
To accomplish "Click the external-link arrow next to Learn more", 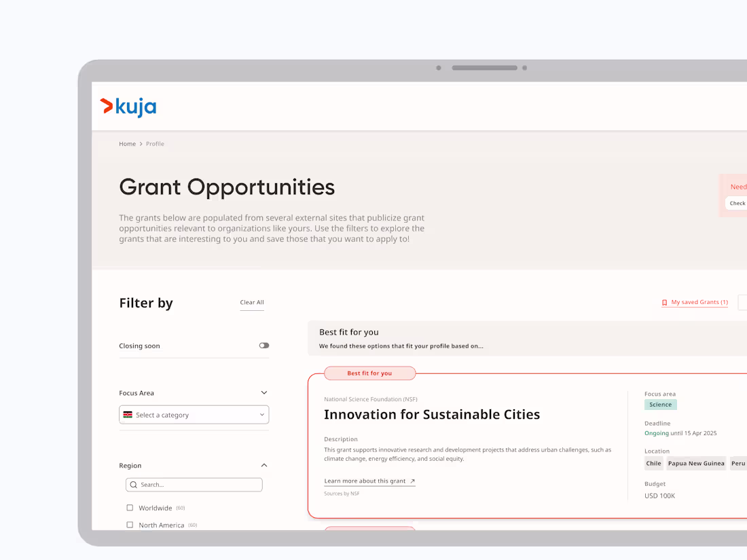I will click(x=412, y=480).
